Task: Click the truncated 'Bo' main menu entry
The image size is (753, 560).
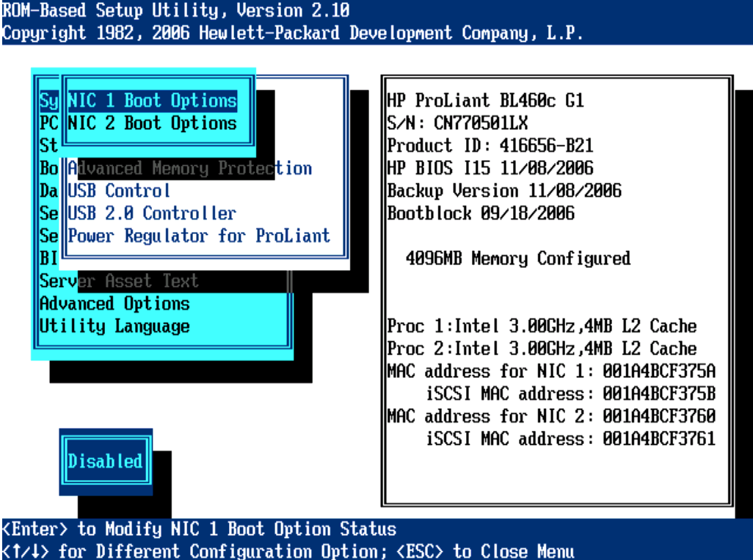Action: [48, 169]
